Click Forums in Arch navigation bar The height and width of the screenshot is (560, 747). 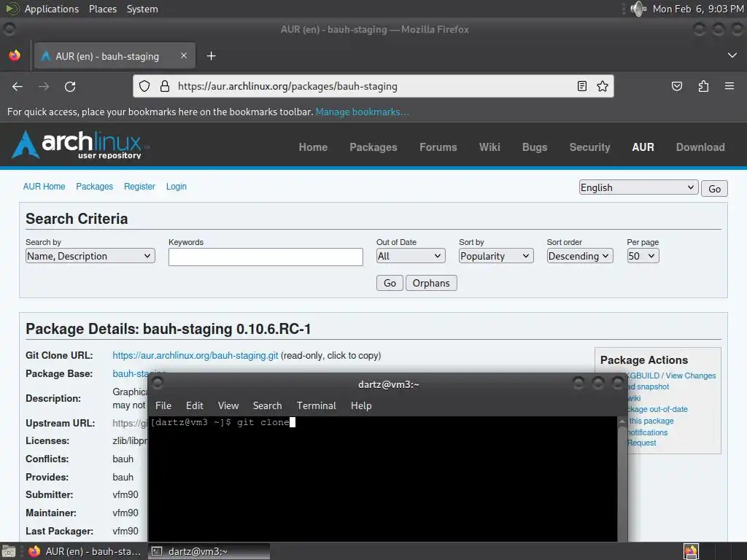point(438,147)
